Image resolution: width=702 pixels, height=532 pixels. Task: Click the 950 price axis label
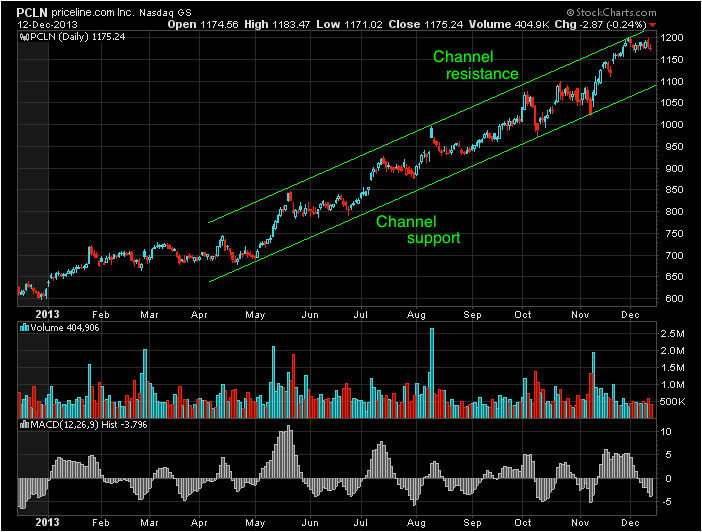(x=674, y=146)
